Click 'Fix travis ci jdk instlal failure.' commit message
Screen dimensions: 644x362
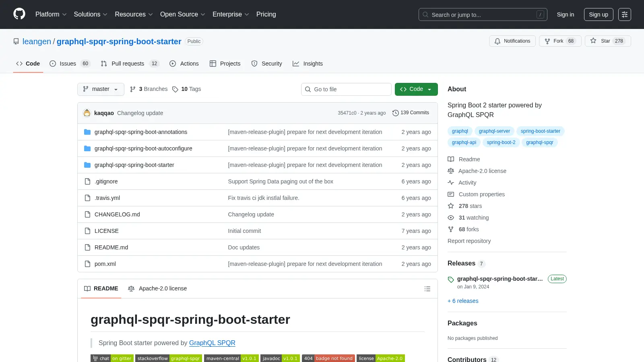click(x=264, y=198)
